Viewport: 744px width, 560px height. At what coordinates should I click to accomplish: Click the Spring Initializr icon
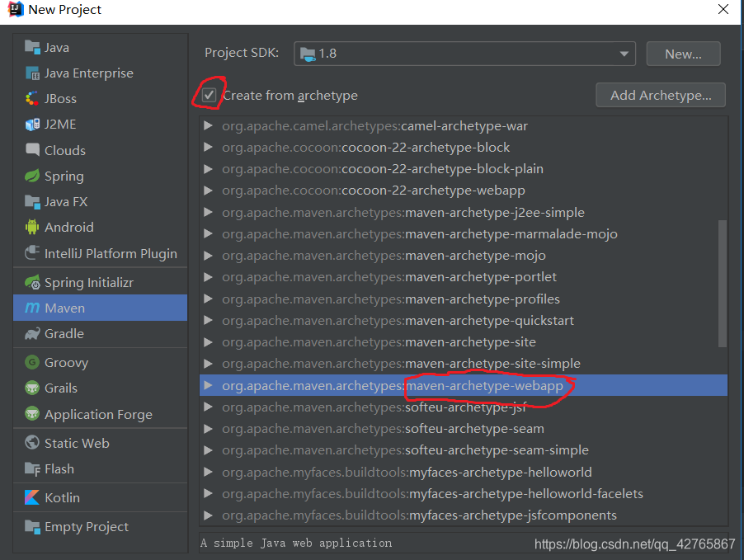point(32,282)
